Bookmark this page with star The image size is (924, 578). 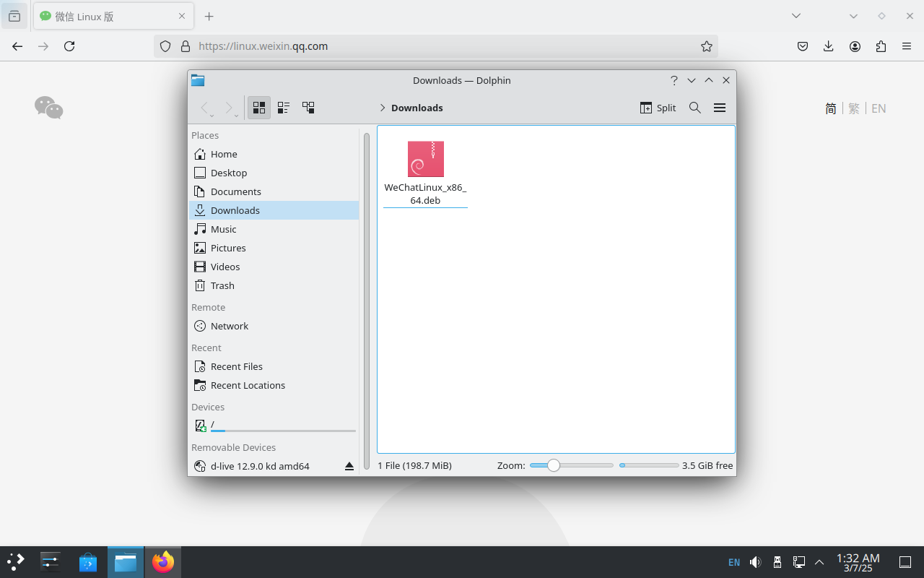(706, 46)
